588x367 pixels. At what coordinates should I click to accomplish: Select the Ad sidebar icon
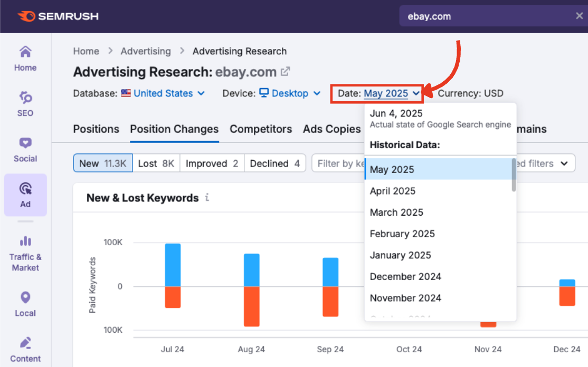[x=25, y=195]
